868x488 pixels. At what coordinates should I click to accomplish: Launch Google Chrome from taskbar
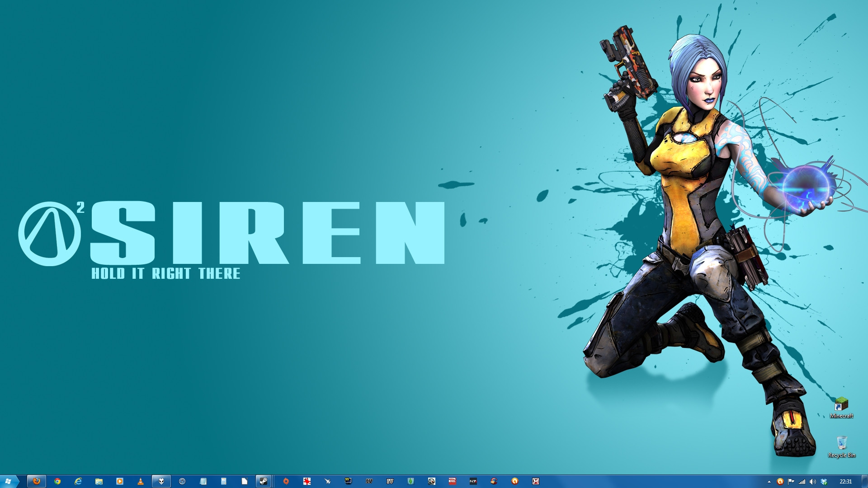tap(57, 481)
